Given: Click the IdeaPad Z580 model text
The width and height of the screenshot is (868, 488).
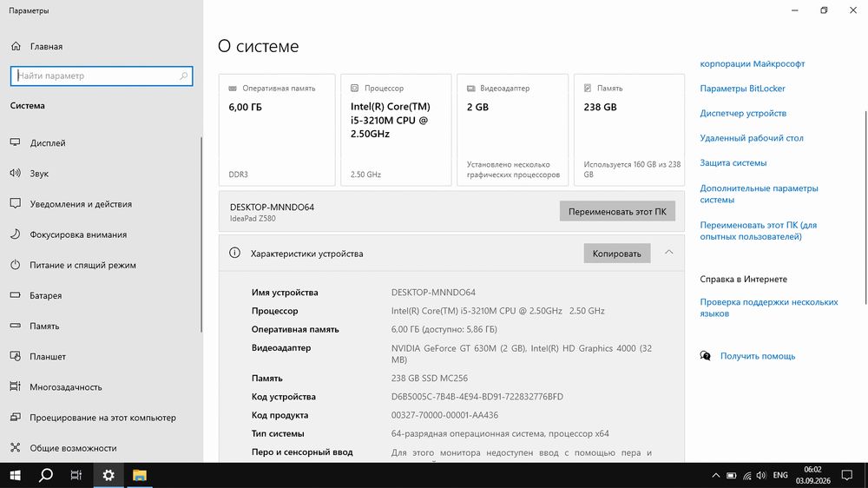Looking at the screenshot, I should (253, 219).
